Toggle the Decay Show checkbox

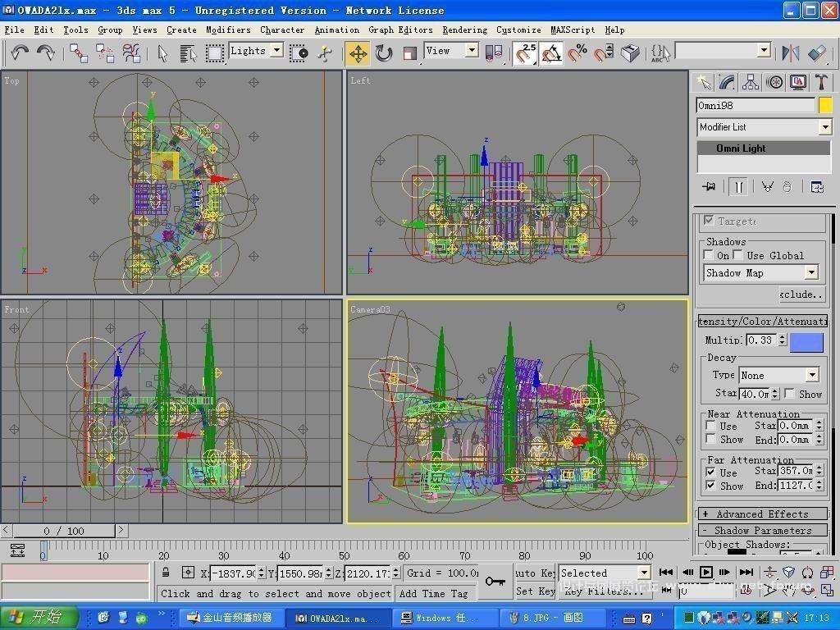pos(789,394)
